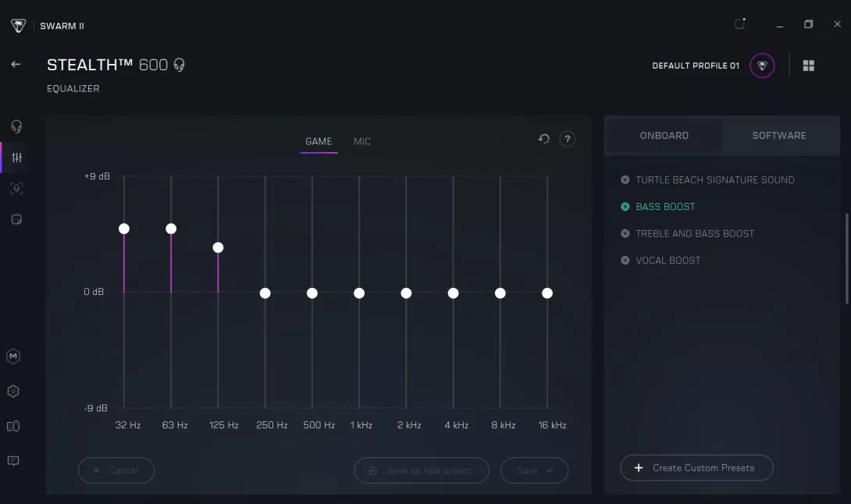
Task: Click the presets panel scrollbar
Action: click(x=846, y=259)
